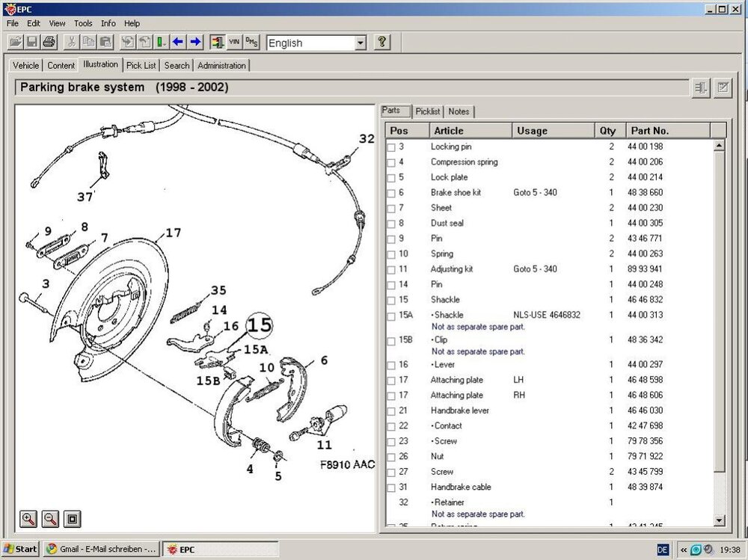Click the multicolored bars toolbar icon
Image resolution: width=748 pixels, height=560 pixels.
click(217, 42)
